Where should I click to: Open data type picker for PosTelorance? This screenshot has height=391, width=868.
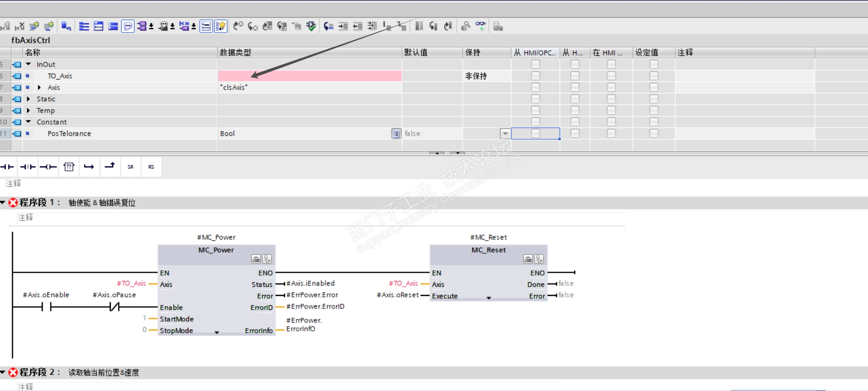(x=396, y=134)
